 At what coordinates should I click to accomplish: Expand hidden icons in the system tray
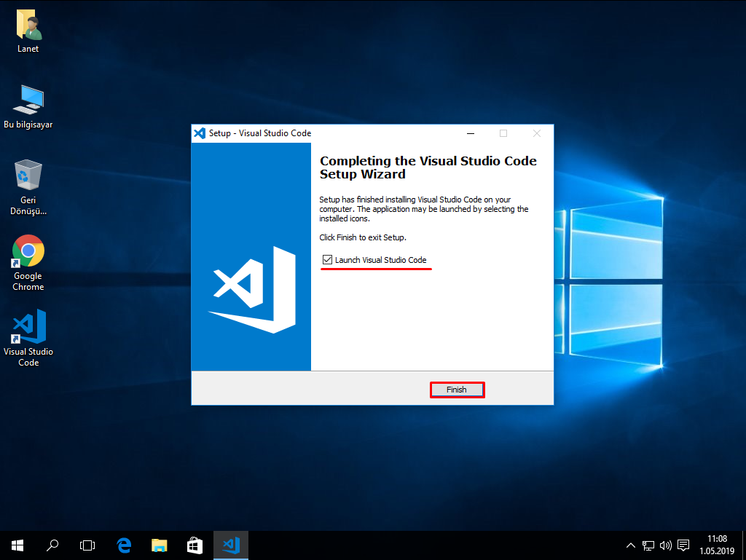[x=630, y=545]
